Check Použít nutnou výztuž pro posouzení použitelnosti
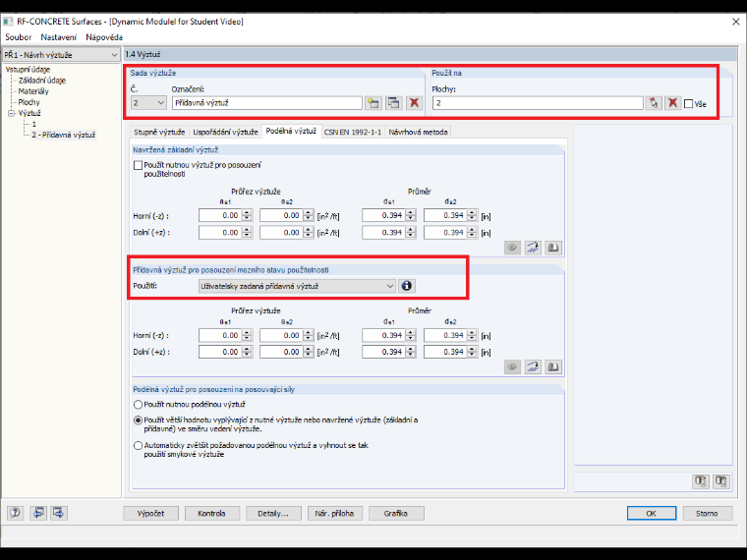Screen dimensions: 747x560 click(x=139, y=165)
